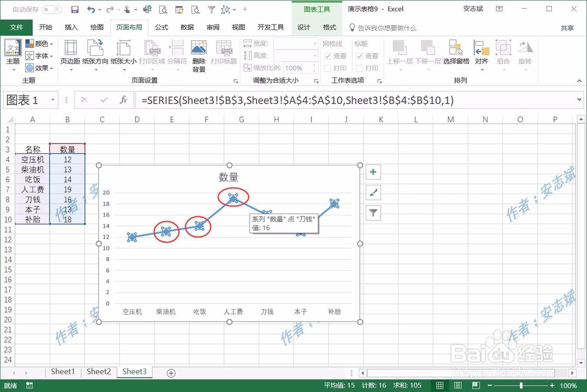The height and width of the screenshot is (392, 587).
Task: Click the Orientation (纸张方向) icon
Action: (x=95, y=48)
